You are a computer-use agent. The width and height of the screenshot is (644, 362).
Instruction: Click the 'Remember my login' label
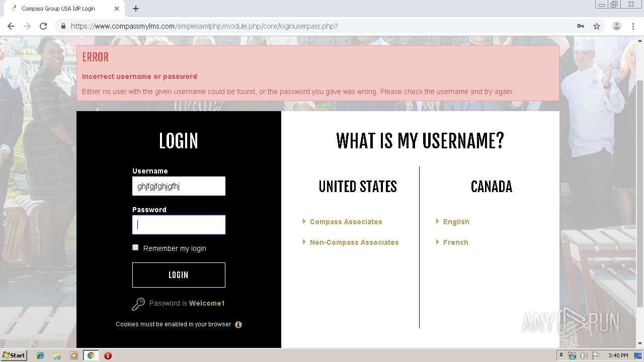pyautogui.click(x=175, y=248)
